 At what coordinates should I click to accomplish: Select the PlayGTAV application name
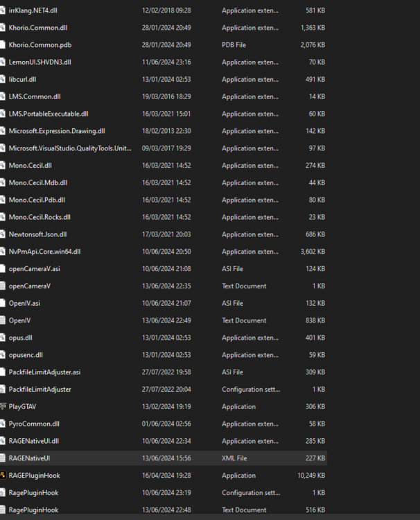click(22, 407)
